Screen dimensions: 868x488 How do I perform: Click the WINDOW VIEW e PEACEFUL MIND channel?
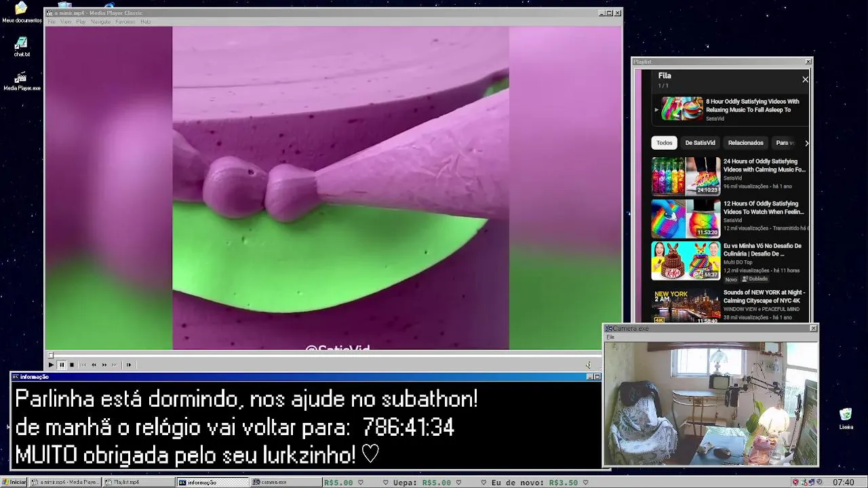coord(762,309)
